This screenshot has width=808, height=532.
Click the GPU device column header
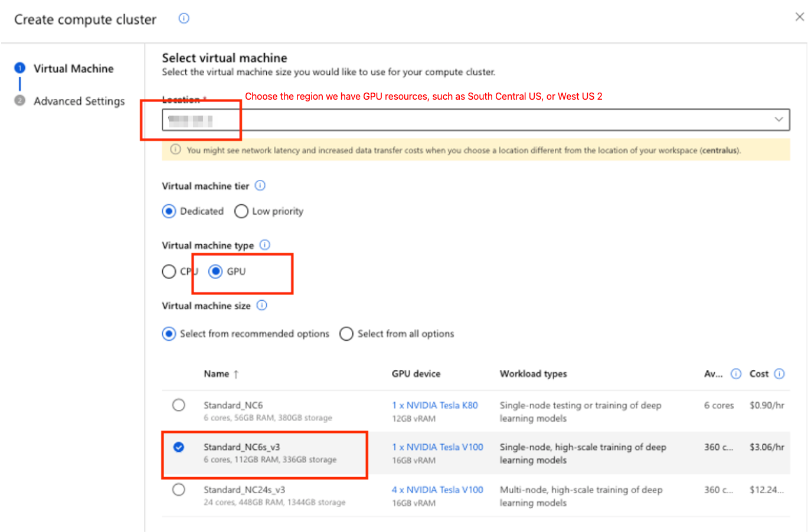(x=416, y=374)
